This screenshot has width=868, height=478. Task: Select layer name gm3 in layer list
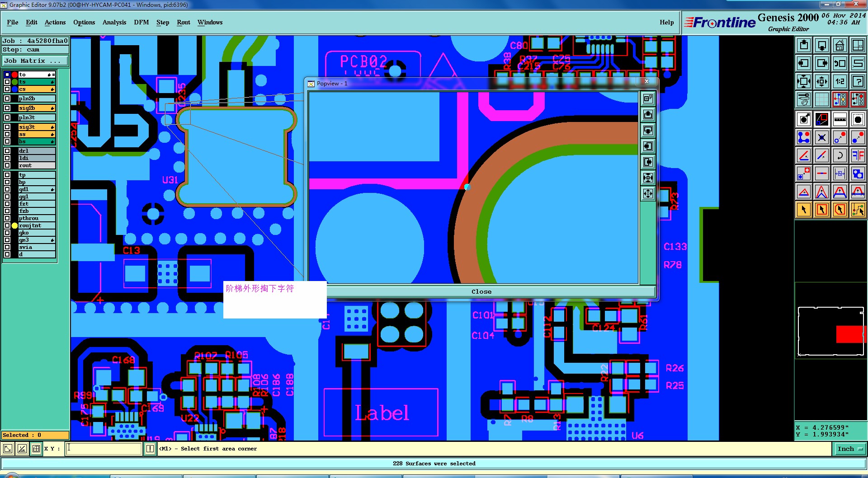pos(37,240)
